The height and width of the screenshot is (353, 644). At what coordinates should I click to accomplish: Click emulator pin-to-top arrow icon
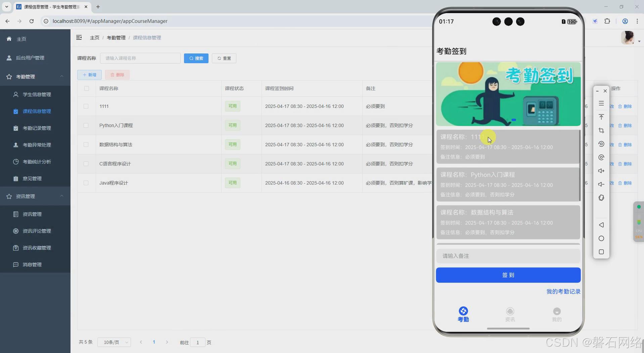click(601, 117)
